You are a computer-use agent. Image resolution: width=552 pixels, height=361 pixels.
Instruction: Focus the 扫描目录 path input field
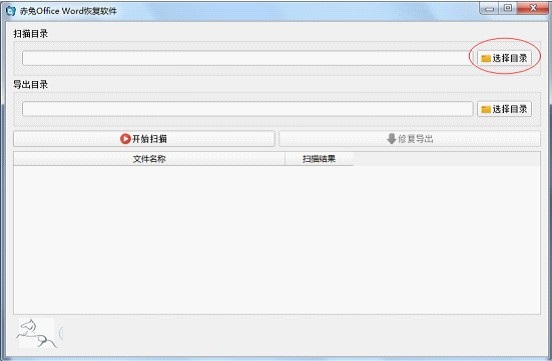(x=247, y=58)
